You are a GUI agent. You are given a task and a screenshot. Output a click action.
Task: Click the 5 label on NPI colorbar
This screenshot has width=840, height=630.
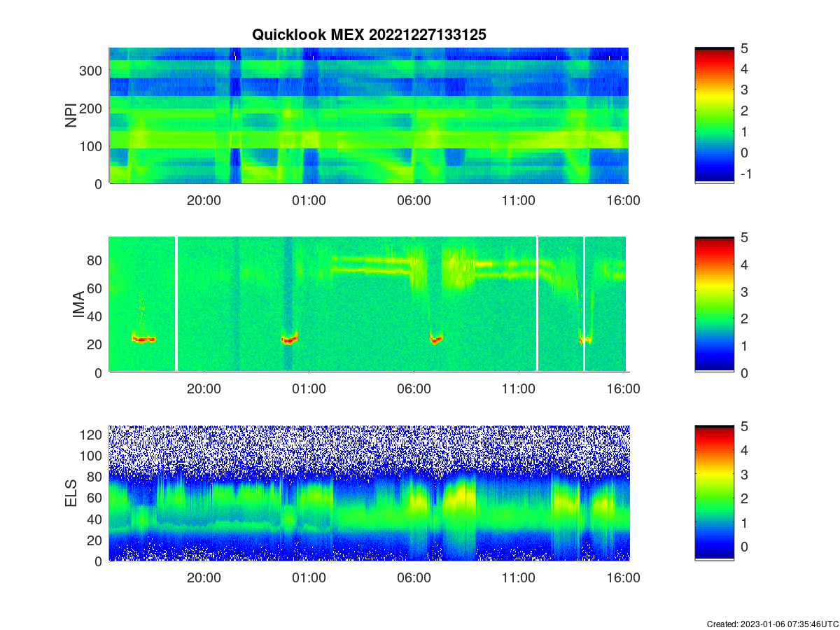point(745,48)
